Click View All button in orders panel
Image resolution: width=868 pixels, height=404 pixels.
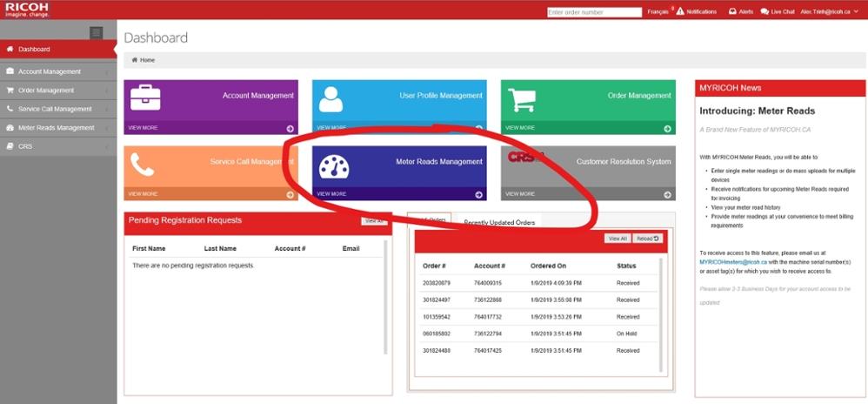(x=618, y=239)
